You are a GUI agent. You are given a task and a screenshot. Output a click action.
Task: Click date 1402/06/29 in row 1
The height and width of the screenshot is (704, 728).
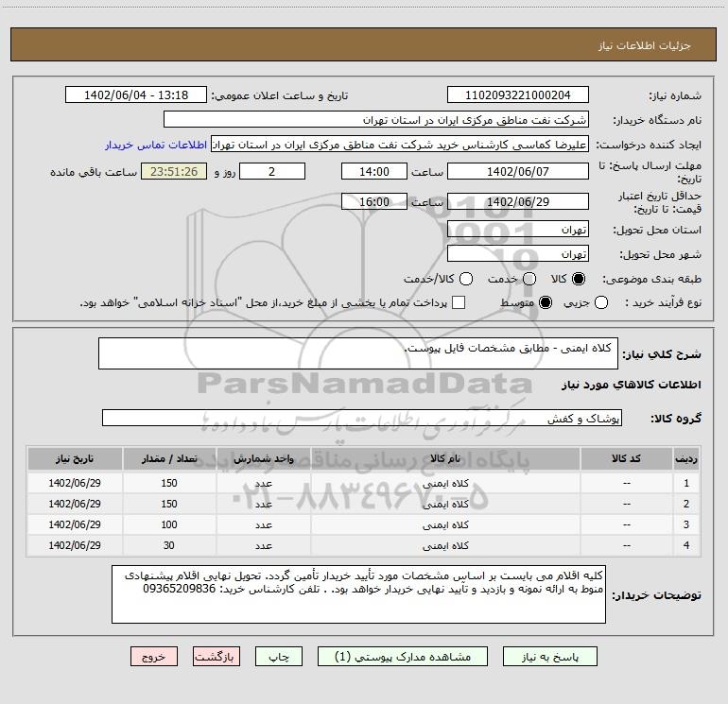75,483
